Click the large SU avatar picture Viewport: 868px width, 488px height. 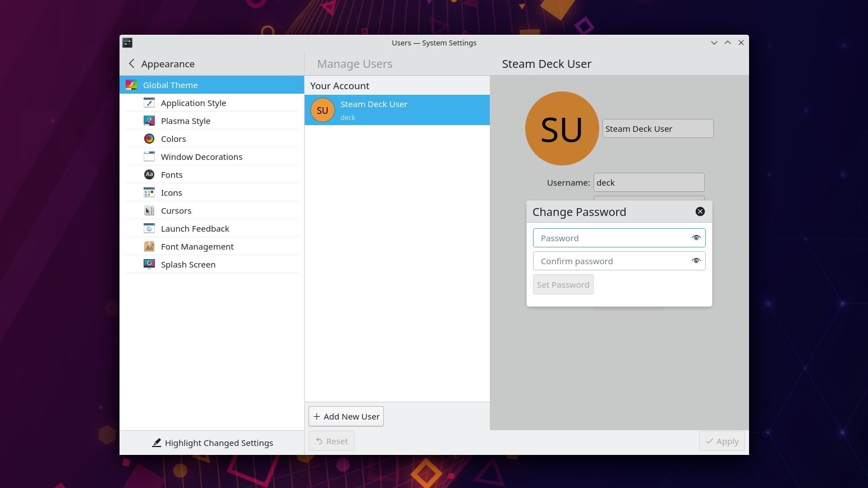(561, 128)
